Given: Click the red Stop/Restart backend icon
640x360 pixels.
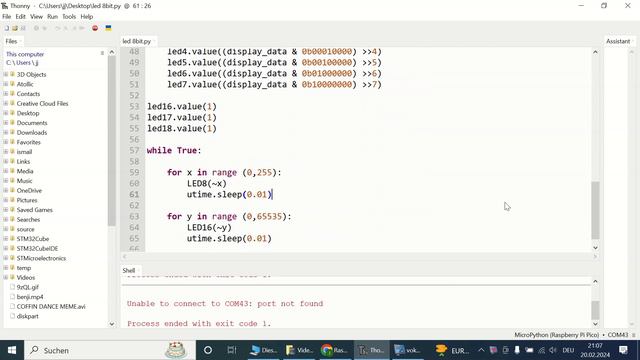Looking at the screenshot, I should [95, 28].
